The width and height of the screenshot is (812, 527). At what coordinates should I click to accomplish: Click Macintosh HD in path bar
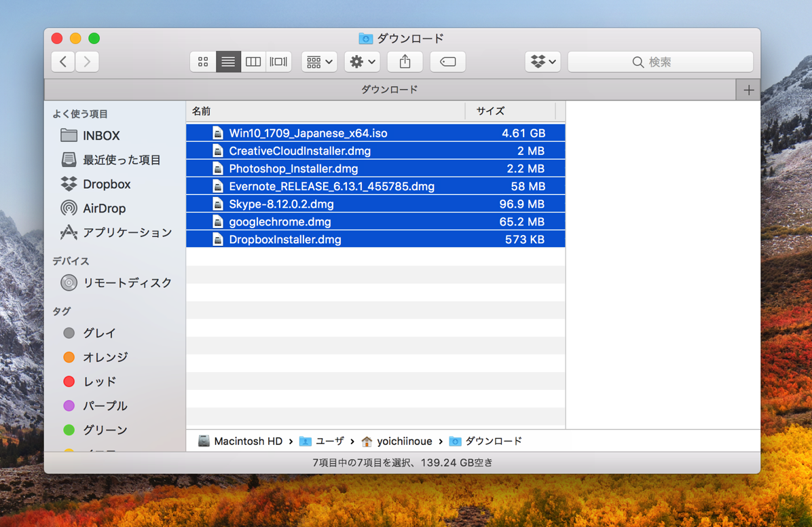pyautogui.click(x=240, y=441)
